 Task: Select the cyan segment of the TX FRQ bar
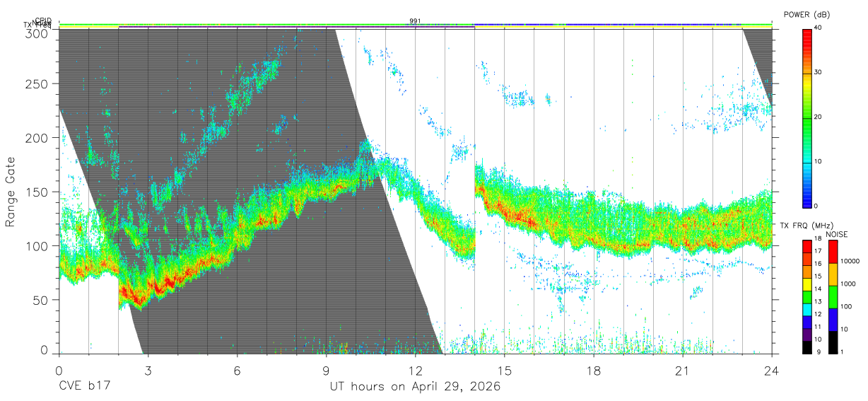point(807,310)
